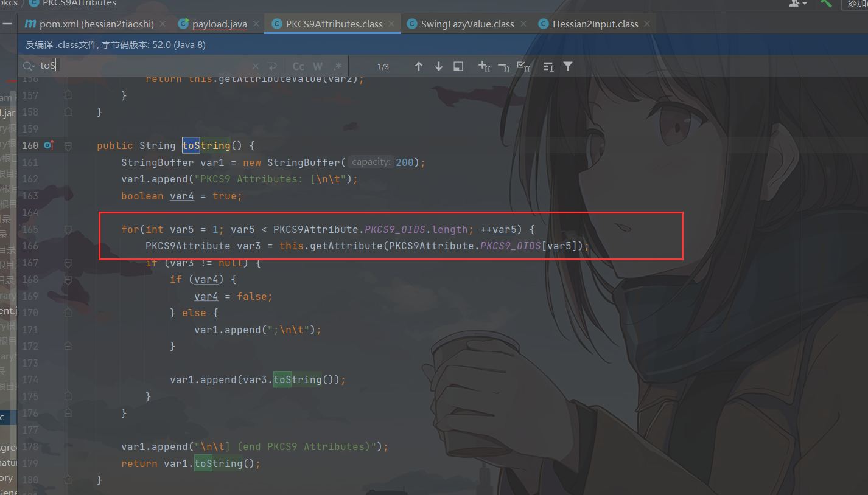Viewport: 868px width, 495px height.
Task: Click the lines icon beside filter funnel
Action: click(x=548, y=66)
